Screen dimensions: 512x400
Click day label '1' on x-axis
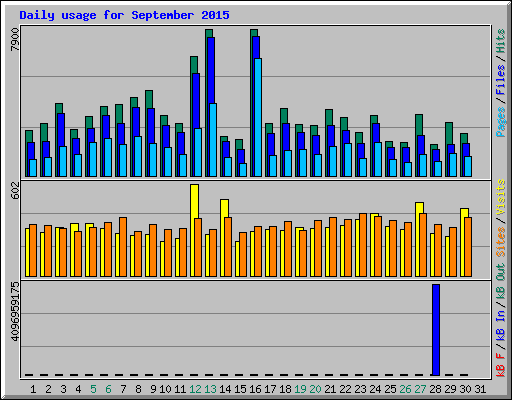[33, 389]
